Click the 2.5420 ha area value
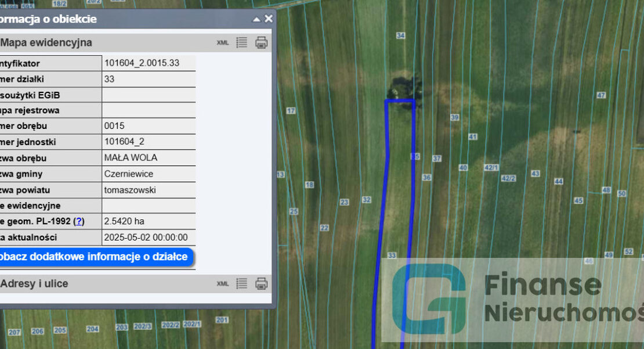644x349 pixels. (x=124, y=221)
